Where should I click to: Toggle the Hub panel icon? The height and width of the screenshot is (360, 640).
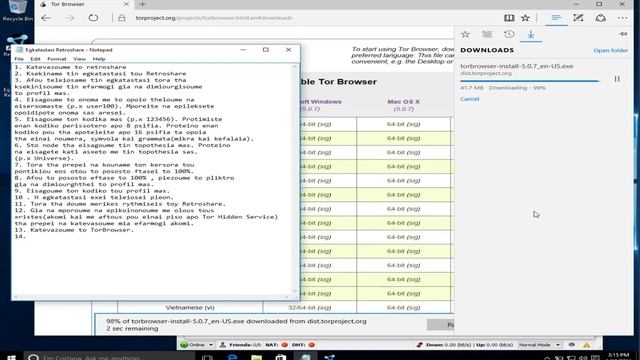point(556,18)
